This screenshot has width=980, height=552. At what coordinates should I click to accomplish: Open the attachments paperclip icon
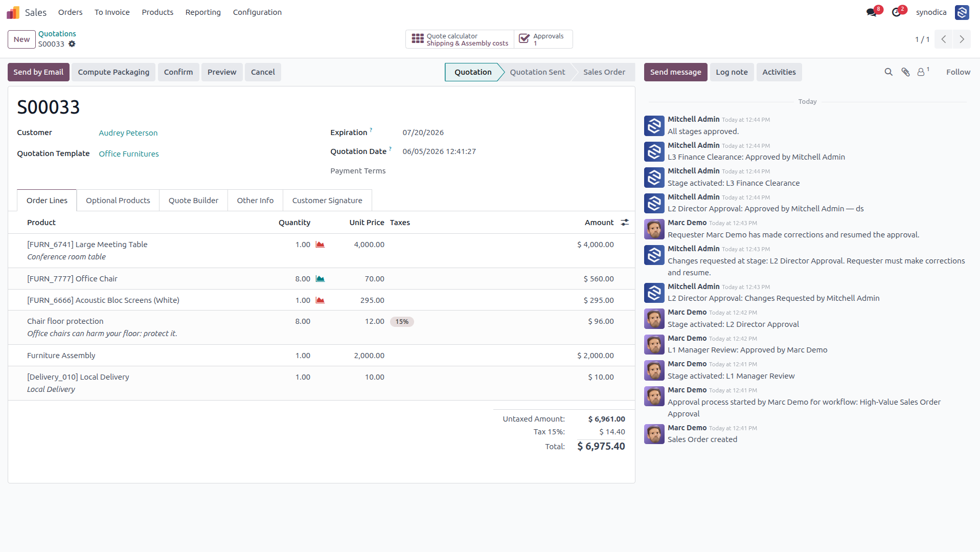pyautogui.click(x=905, y=72)
